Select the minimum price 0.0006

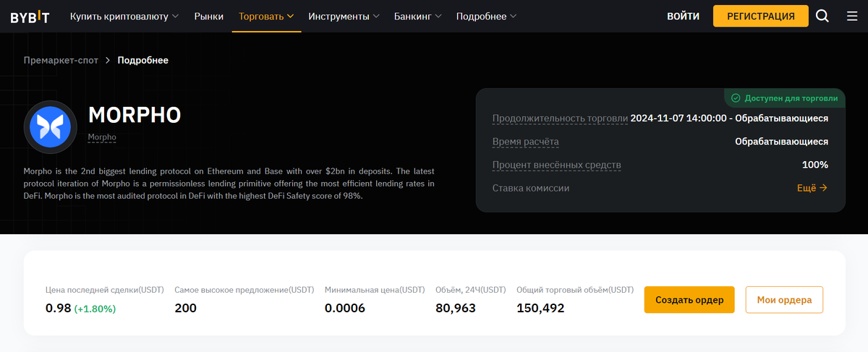[x=345, y=309]
